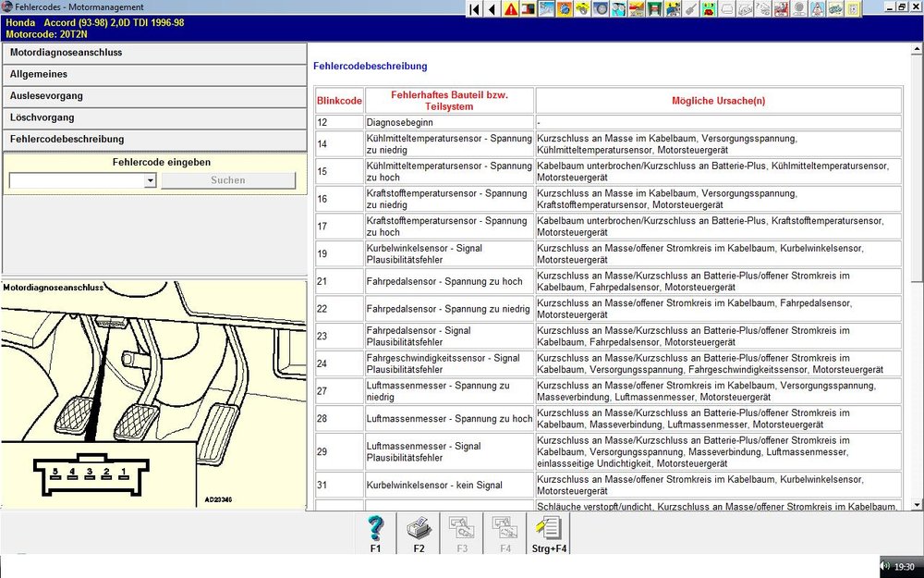Click the Blinkcode column header
The image size is (924, 578).
[339, 101]
